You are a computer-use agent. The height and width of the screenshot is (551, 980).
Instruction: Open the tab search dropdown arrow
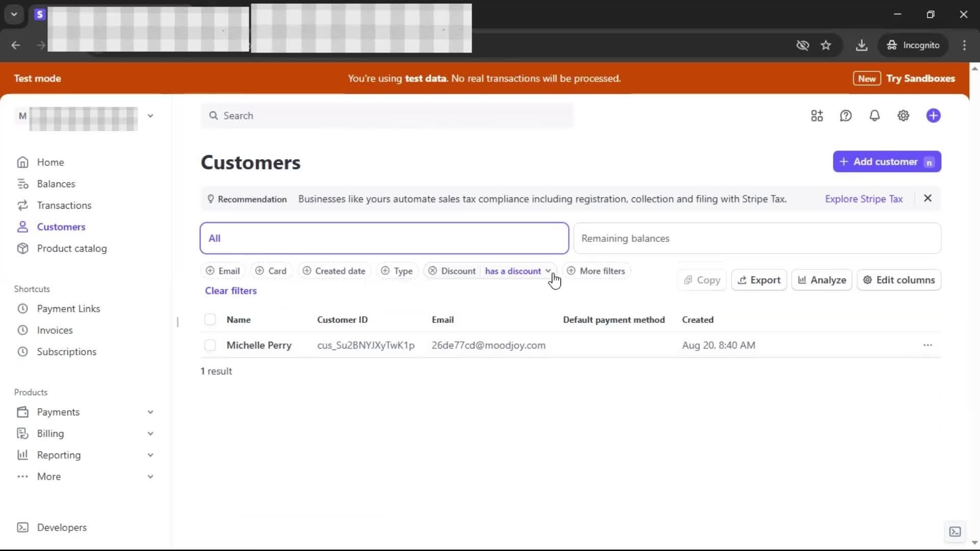tap(14, 14)
